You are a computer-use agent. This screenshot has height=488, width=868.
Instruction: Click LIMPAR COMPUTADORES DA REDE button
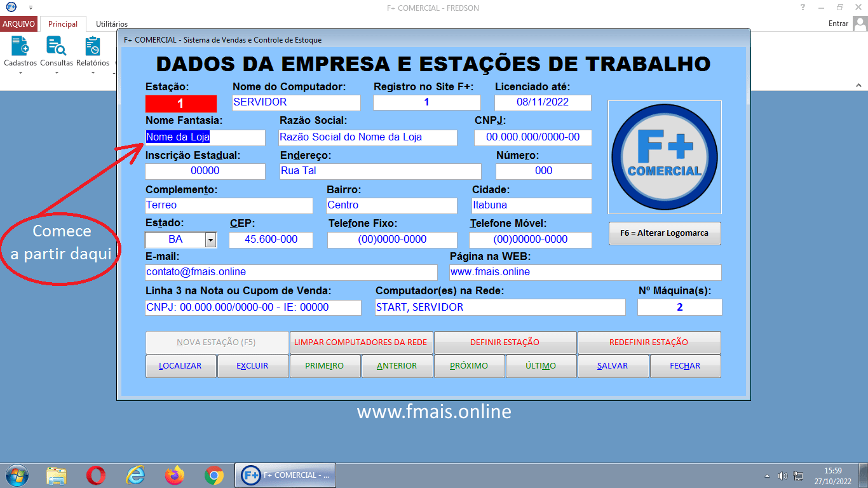[362, 342]
